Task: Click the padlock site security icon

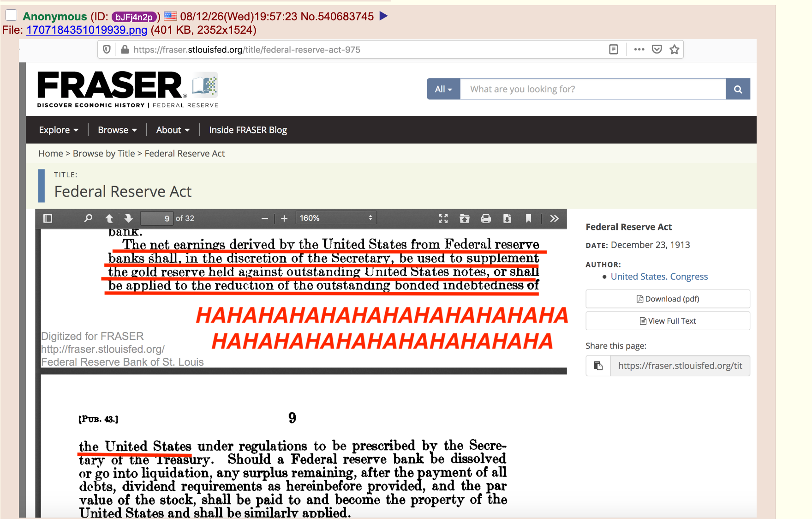Action: (125, 49)
